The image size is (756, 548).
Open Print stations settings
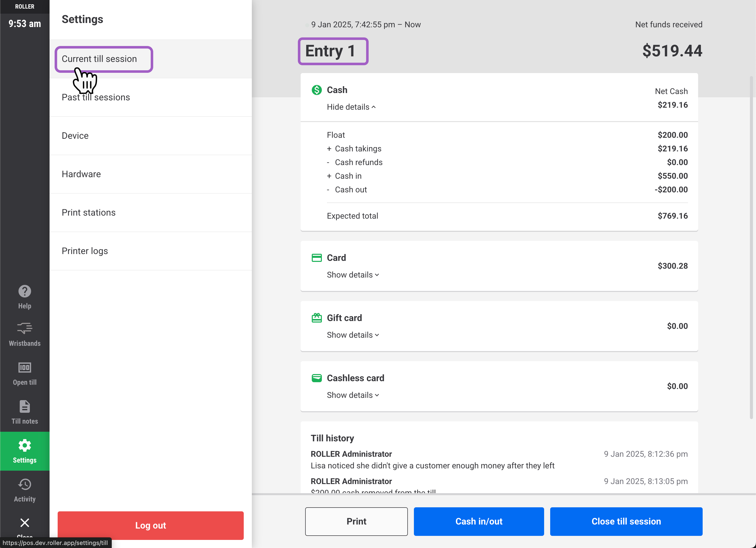pos(151,212)
